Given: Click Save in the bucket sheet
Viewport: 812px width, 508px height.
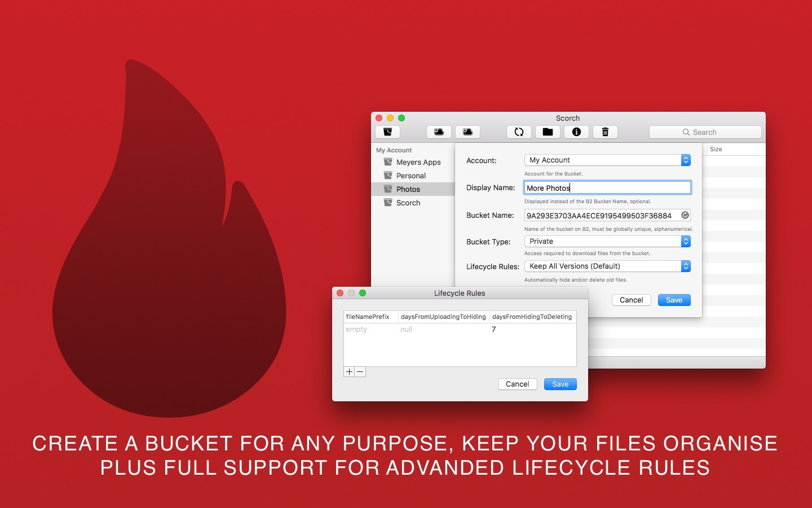Looking at the screenshot, I should pos(674,300).
